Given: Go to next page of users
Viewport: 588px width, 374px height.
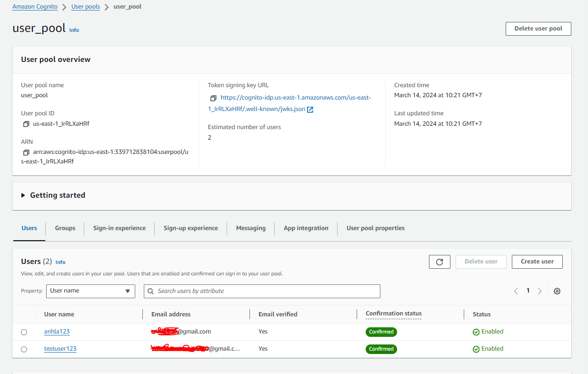Looking at the screenshot, I should (x=539, y=291).
